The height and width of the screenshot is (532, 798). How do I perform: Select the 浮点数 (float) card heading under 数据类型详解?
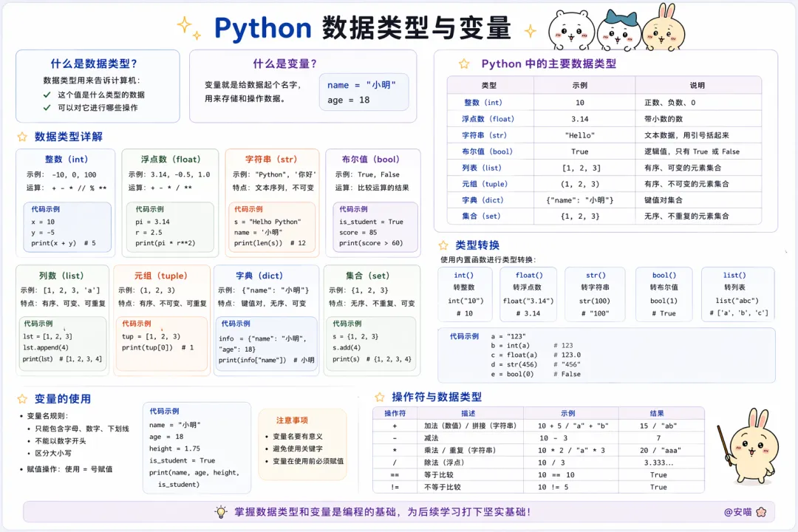click(x=171, y=160)
